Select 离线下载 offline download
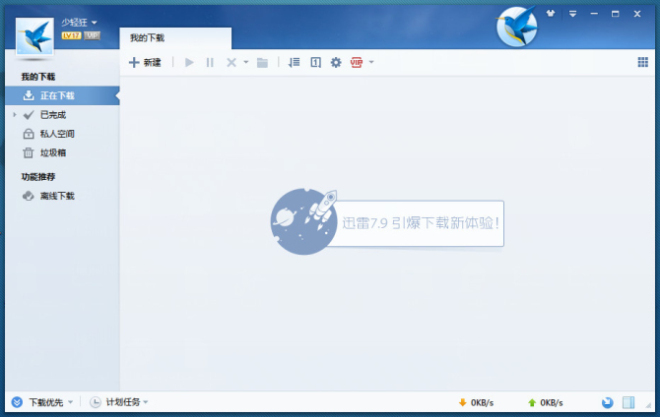The height and width of the screenshot is (417, 660). coord(57,196)
